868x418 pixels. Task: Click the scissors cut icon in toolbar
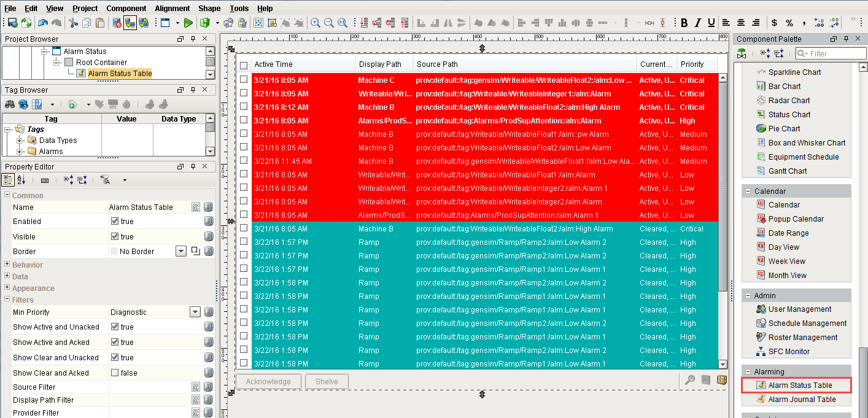(73, 23)
